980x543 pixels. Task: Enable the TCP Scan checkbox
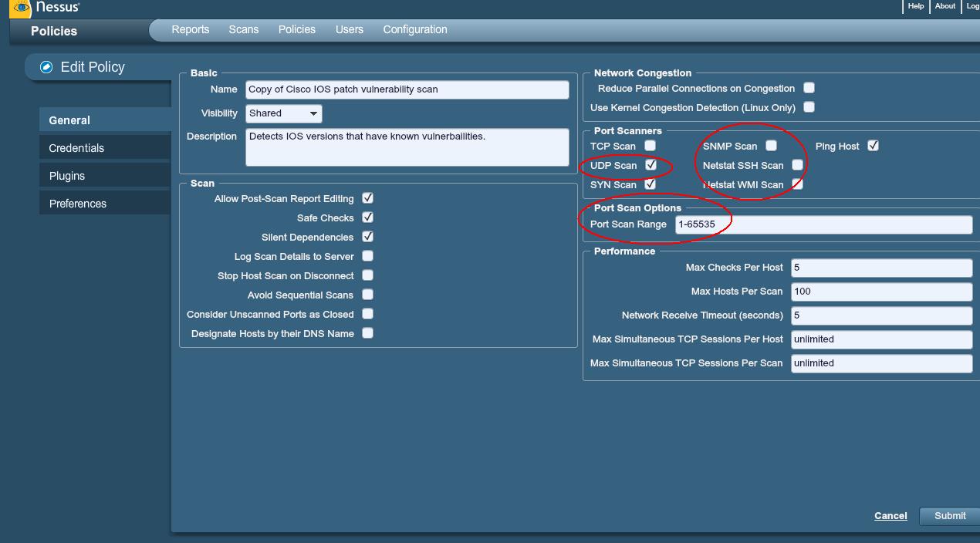pyautogui.click(x=651, y=145)
